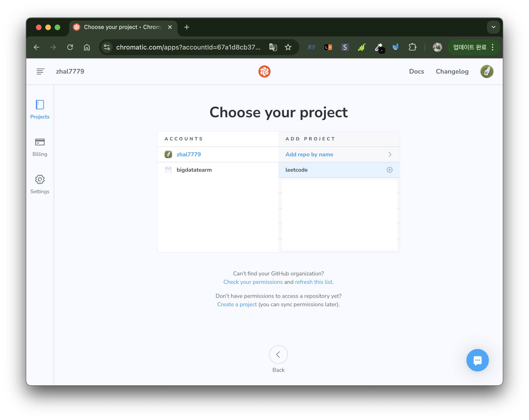
Task: Open the user avatar menu in header
Action: tap(487, 71)
